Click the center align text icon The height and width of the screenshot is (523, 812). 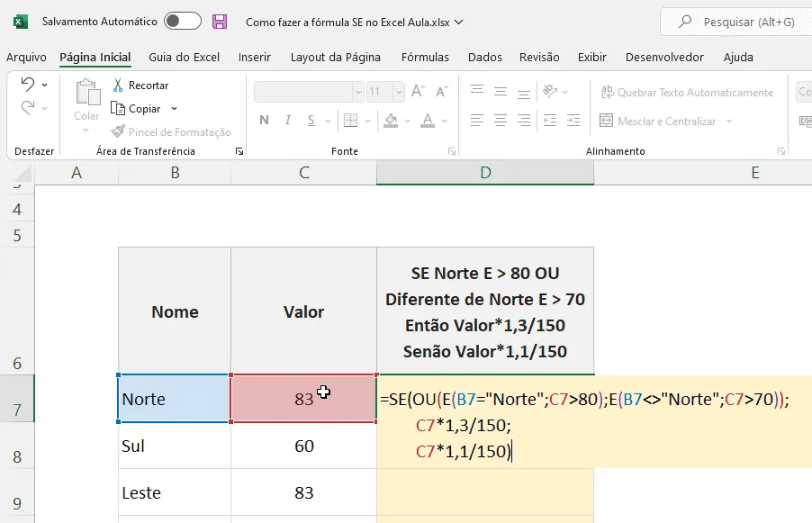point(501,121)
